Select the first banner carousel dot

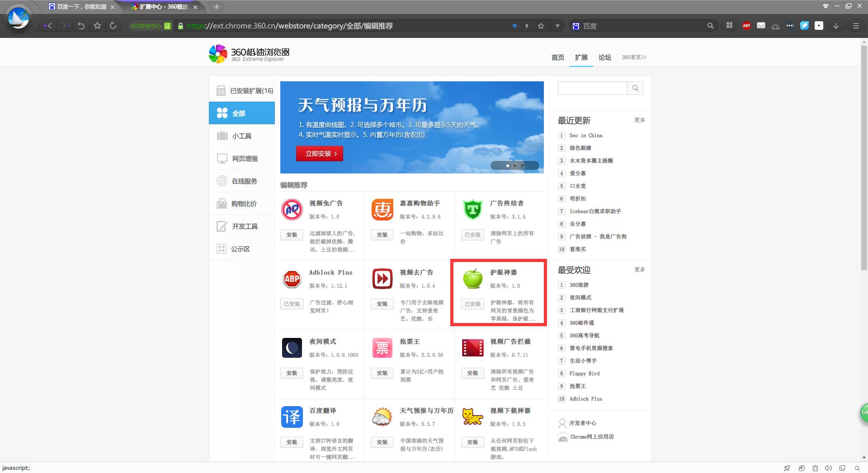pos(507,166)
